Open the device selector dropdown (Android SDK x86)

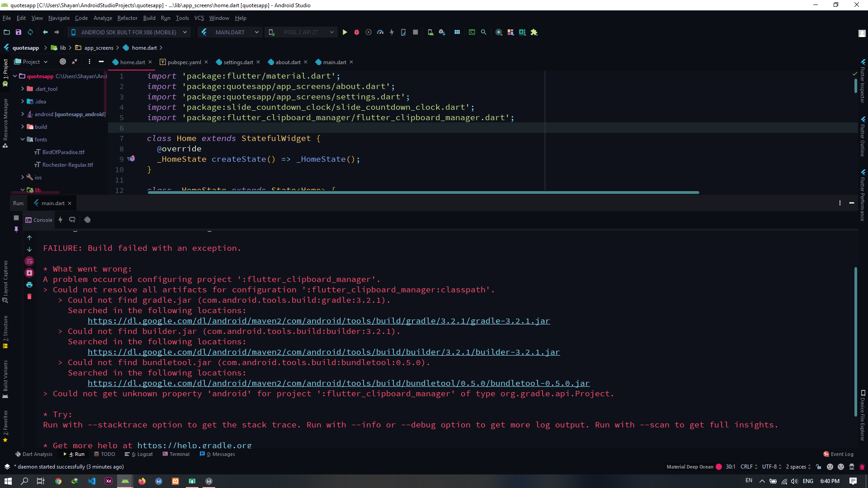point(129,33)
